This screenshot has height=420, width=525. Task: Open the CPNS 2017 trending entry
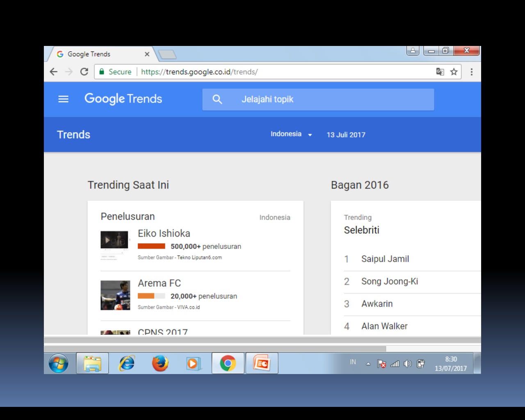coord(163,331)
